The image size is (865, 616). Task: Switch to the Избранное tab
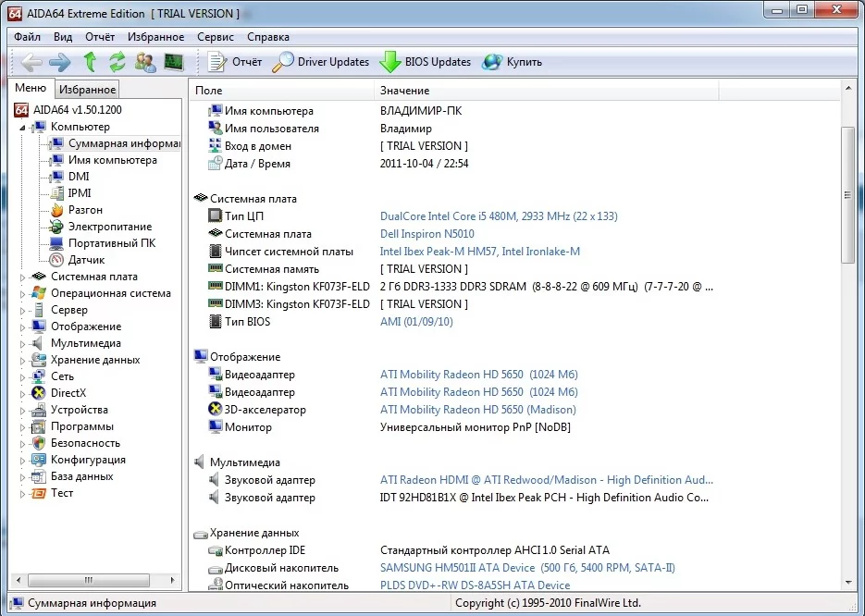(87, 90)
